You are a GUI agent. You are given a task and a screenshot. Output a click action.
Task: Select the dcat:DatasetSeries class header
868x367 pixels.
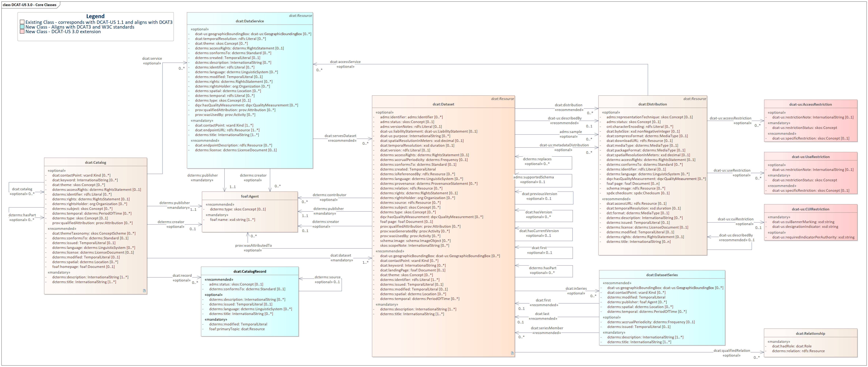point(662,275)
